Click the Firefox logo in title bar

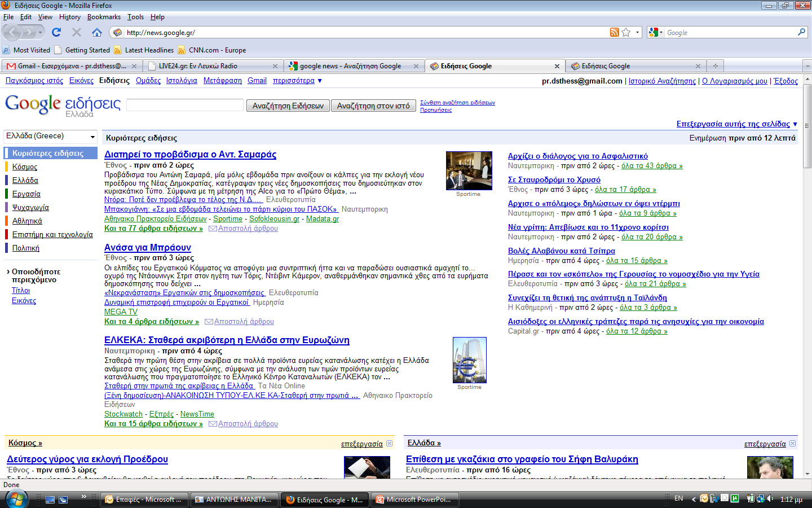pyautogui.click(x=6, y=5)
